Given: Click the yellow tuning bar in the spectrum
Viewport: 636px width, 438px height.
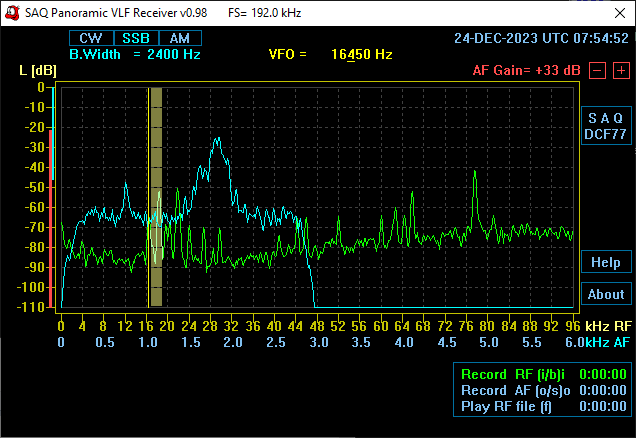Looking at the screenshot, I should [x=155, y=197].
